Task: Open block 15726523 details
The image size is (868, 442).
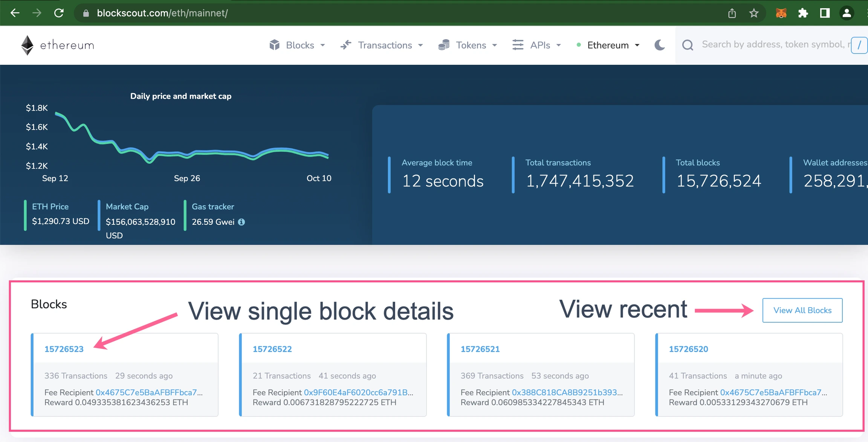Action: tap(64, 349)
